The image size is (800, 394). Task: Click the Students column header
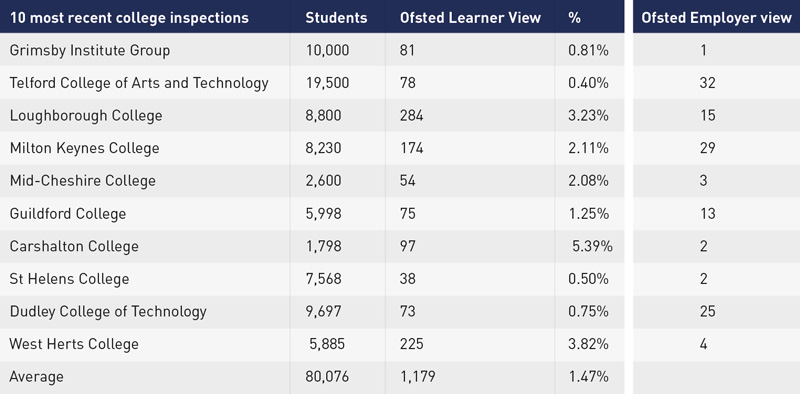point(336,17)
